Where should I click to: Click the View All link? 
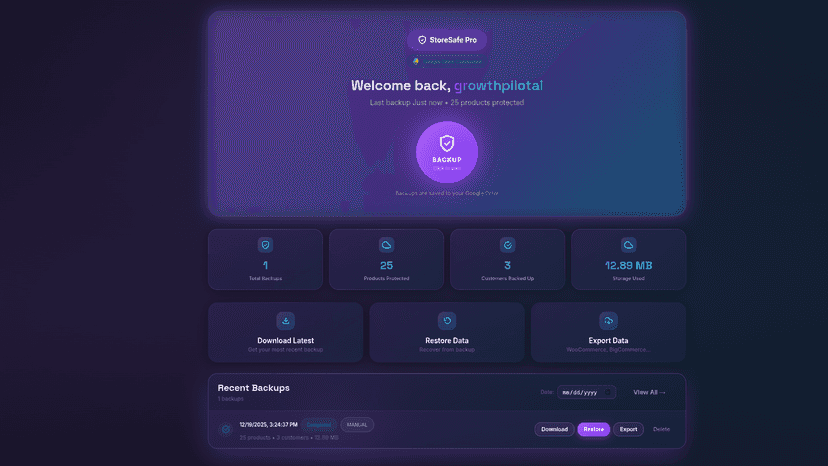(x=649, y=392)
